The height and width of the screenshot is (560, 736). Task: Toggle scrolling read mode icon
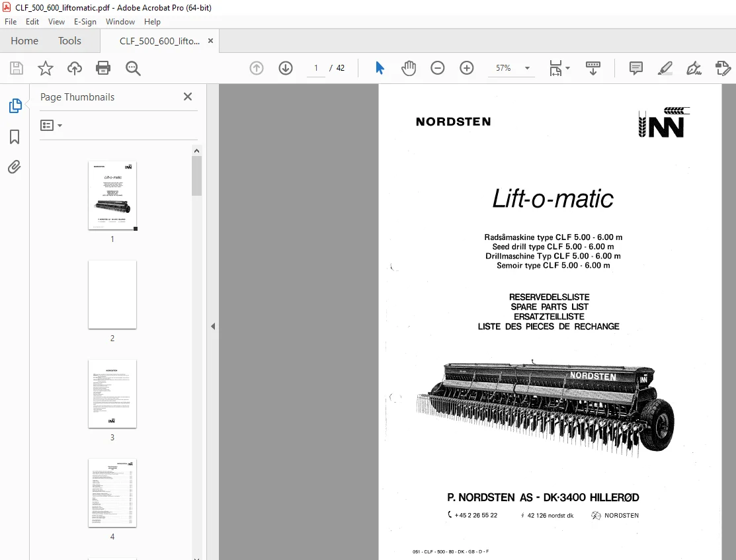[x=593, y=68]
